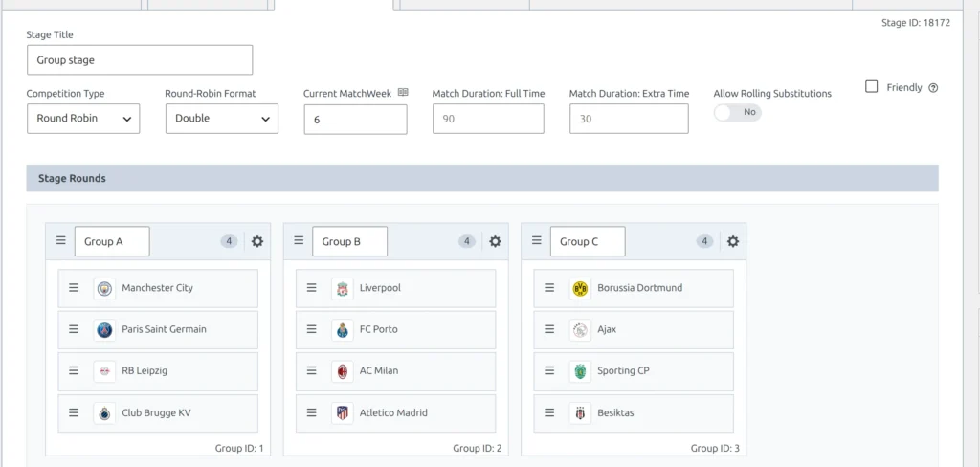
Task: Select the Ajax team name
Action: pyautogui.click(x=607, y=329)
